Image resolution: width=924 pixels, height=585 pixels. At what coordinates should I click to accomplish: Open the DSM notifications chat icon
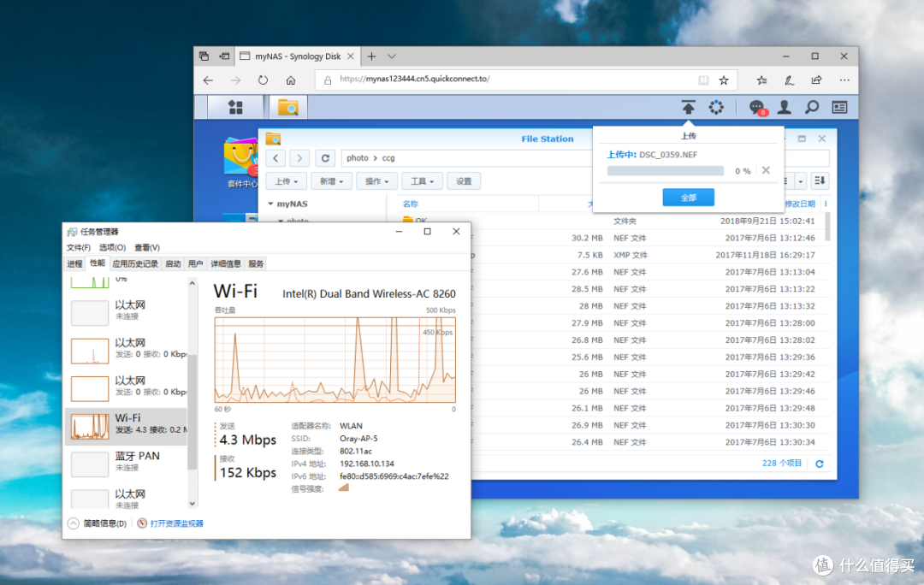(x=756, y=107)
